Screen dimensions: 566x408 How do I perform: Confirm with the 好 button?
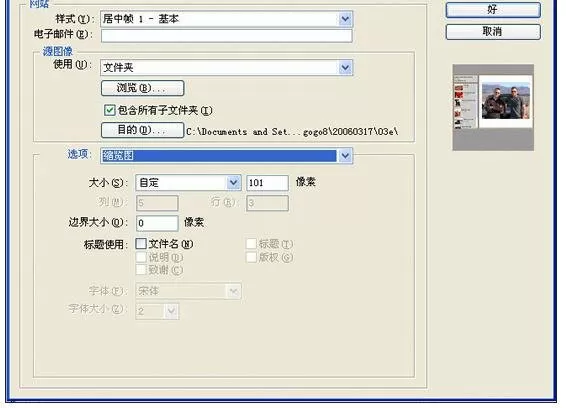point(493,10)
